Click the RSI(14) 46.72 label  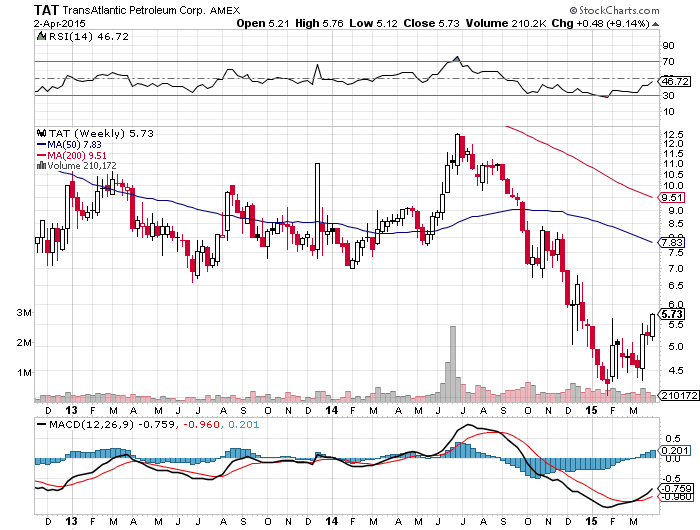[x=88, y=37]
